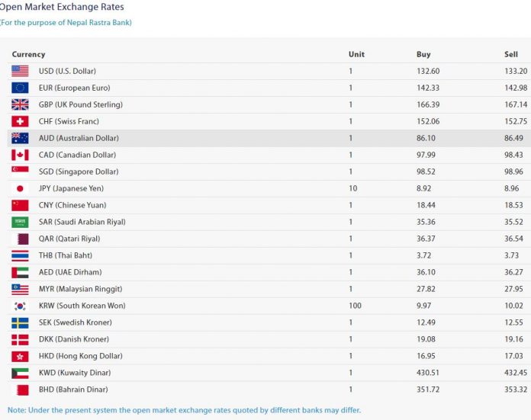
Task: Click the Buy column header
Action: click(423, 54)
